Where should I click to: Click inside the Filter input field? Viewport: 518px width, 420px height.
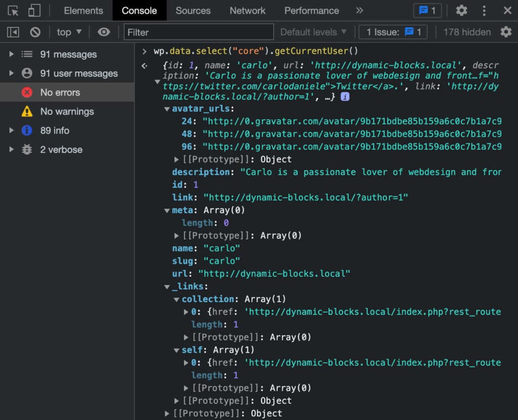197,31
